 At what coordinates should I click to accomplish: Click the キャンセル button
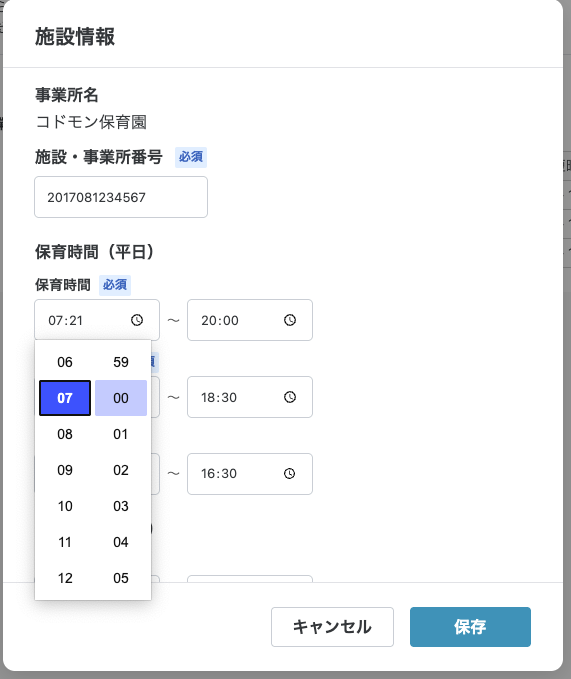[x=332, y=627]
